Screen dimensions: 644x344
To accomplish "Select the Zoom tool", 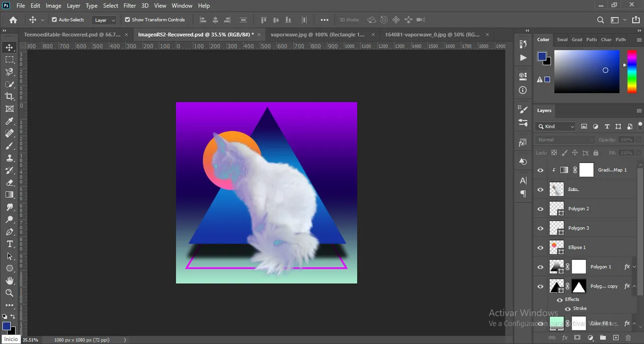I will 10,293.
